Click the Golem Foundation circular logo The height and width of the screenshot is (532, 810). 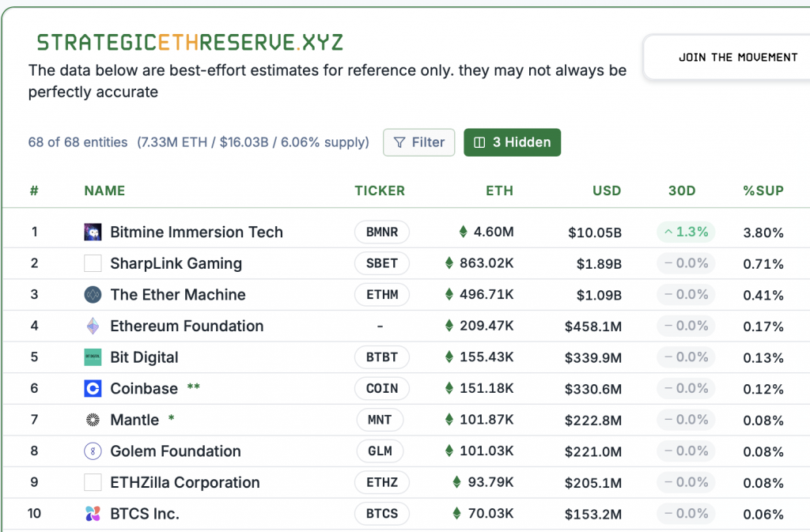pos(93,451)
